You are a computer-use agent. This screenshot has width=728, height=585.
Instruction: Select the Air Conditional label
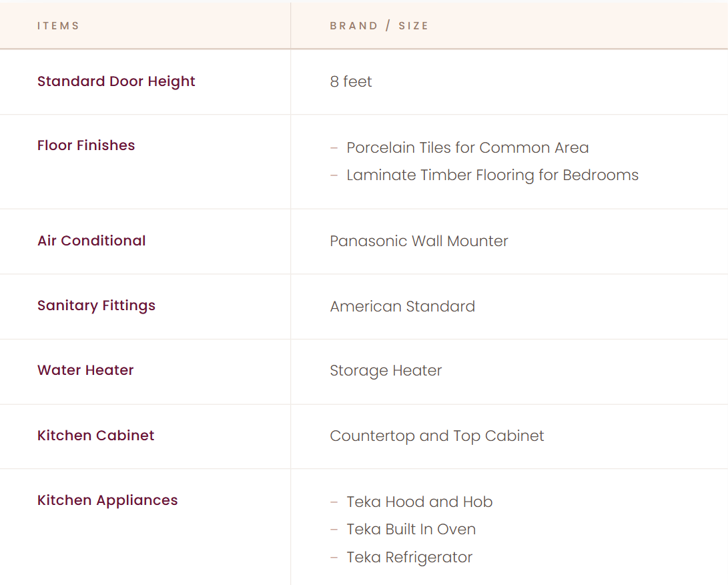point(91,241)
